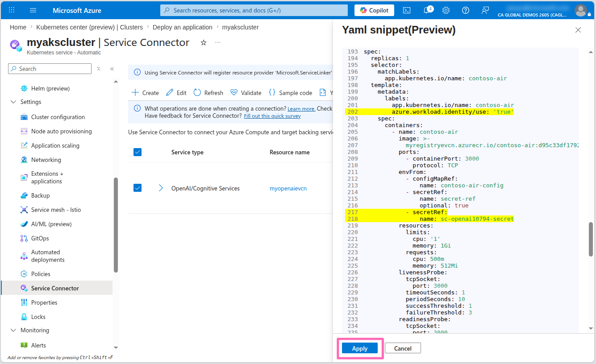Open Sample code from toolbar
596x364 pixels.
pyautogui.click(x=291, y=93)
